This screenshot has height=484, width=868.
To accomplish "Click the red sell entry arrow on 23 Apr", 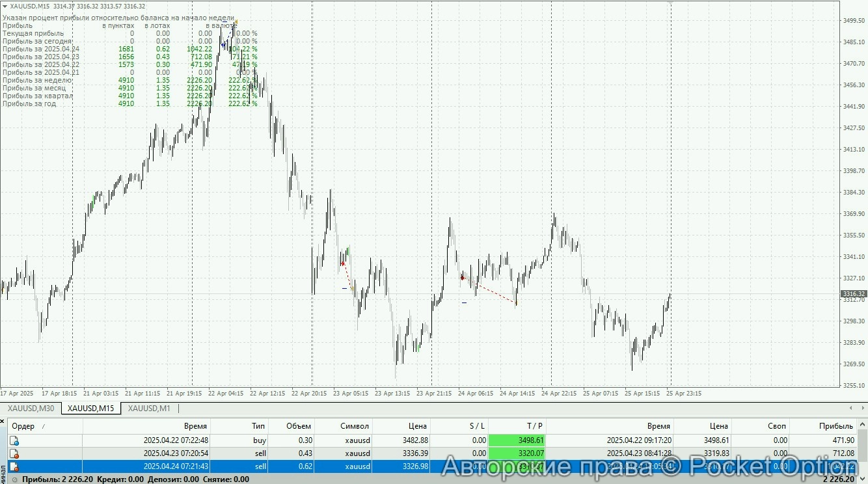I will click(x=343, y=263).
